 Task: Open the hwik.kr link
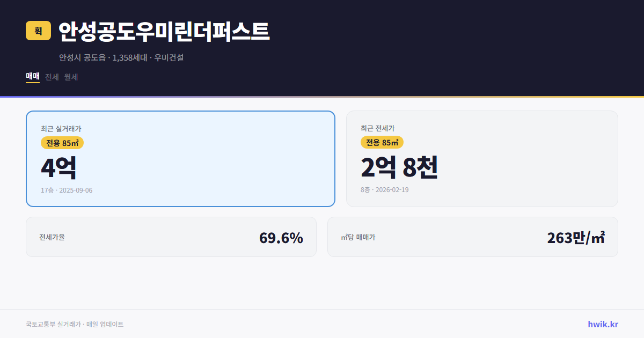coord(602,324)
